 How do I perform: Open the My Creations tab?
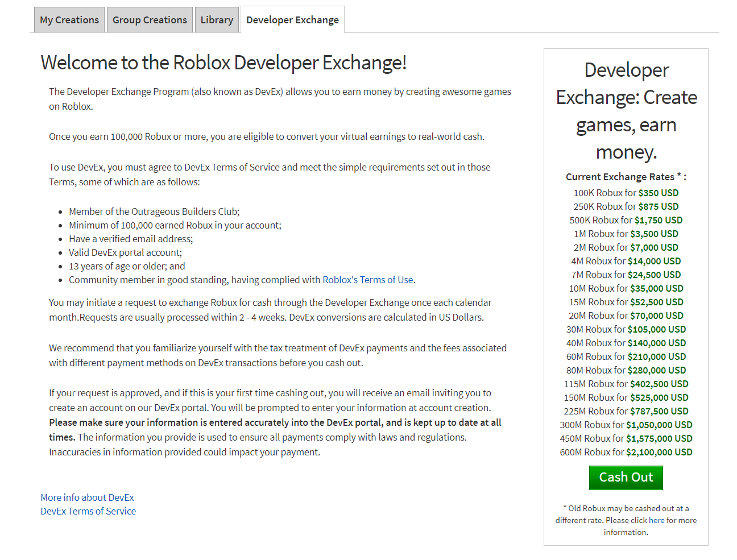click(69, 20)
